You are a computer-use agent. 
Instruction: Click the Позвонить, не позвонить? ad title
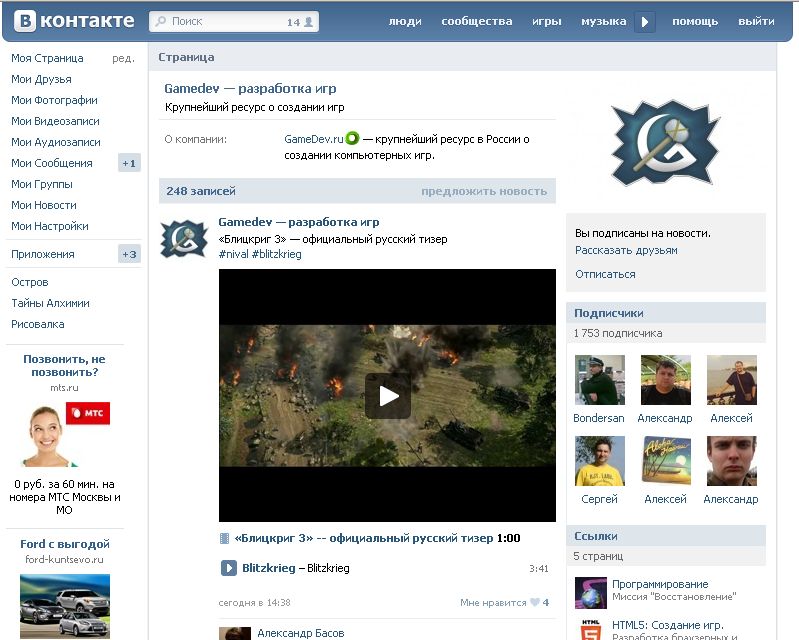tap(65, 365)
